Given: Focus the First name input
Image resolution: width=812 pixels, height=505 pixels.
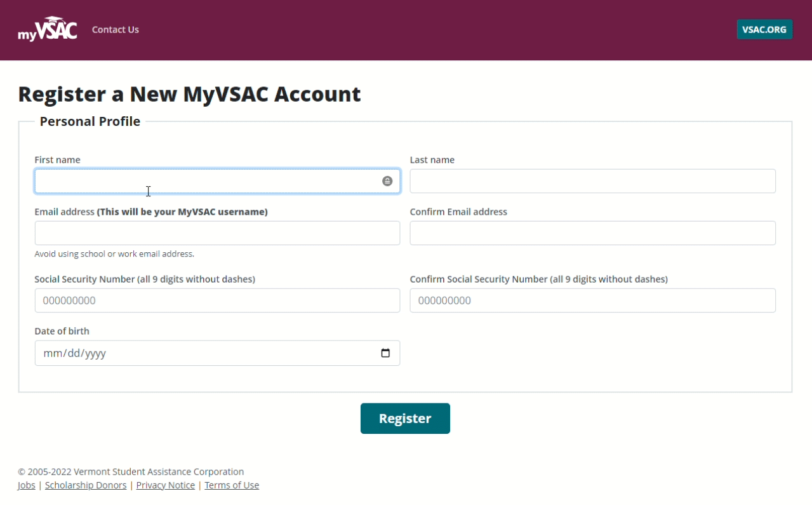Looking at the screenshot, I should tap(203, 181).
